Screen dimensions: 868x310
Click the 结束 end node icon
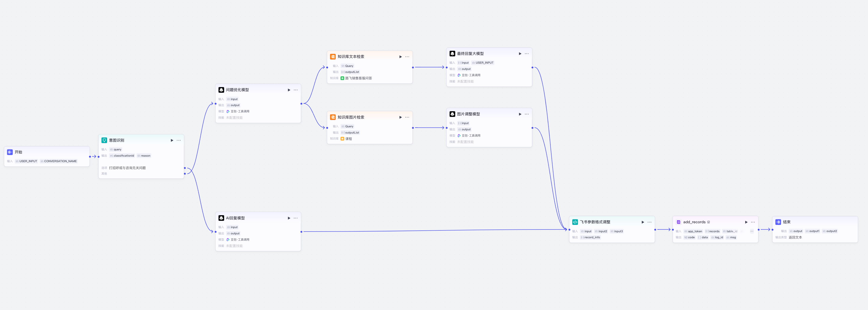click(x=778, y=222)
